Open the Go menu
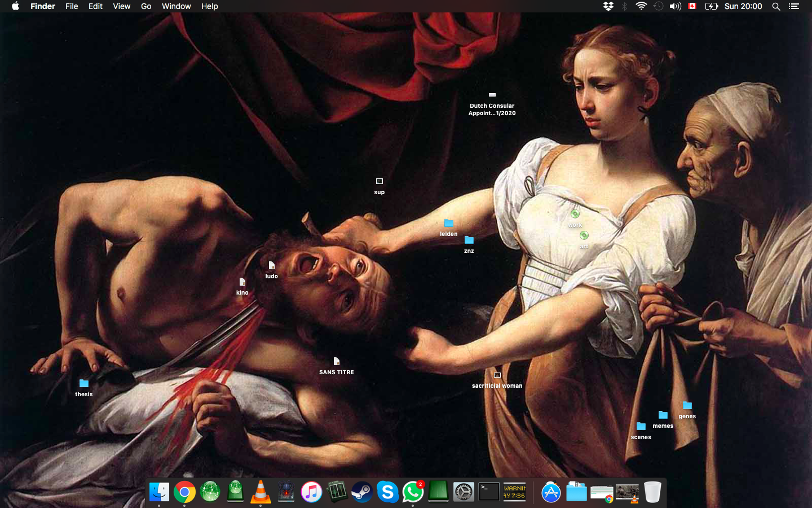Image resolution: width=812 pixels, height=508 pixels. (x=146, y=6)
